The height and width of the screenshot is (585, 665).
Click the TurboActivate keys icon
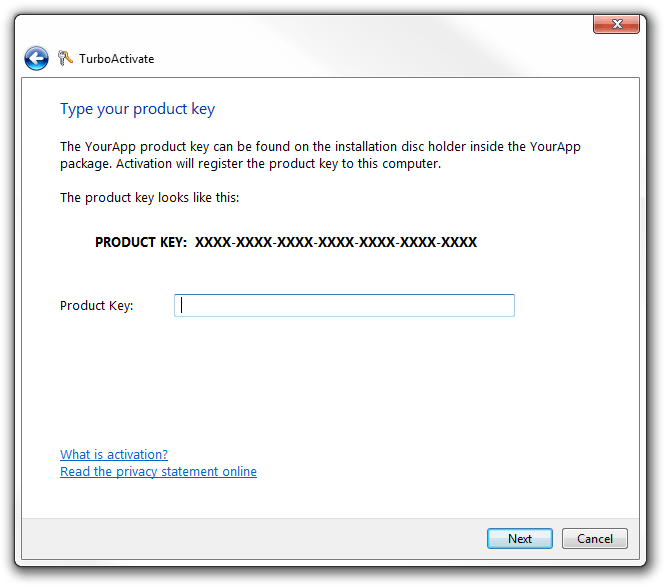[x=65, y=58]
